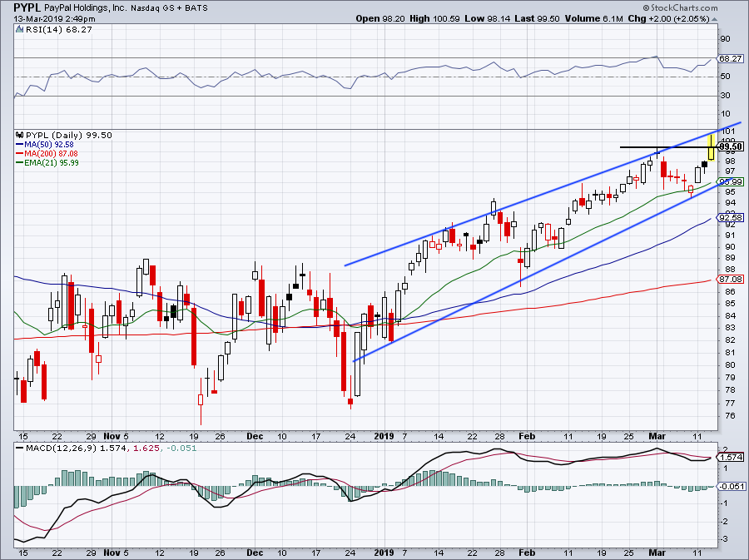Click the blue 92.58 MA price tag
Screen dimensions: 749x560
[731, 218]
